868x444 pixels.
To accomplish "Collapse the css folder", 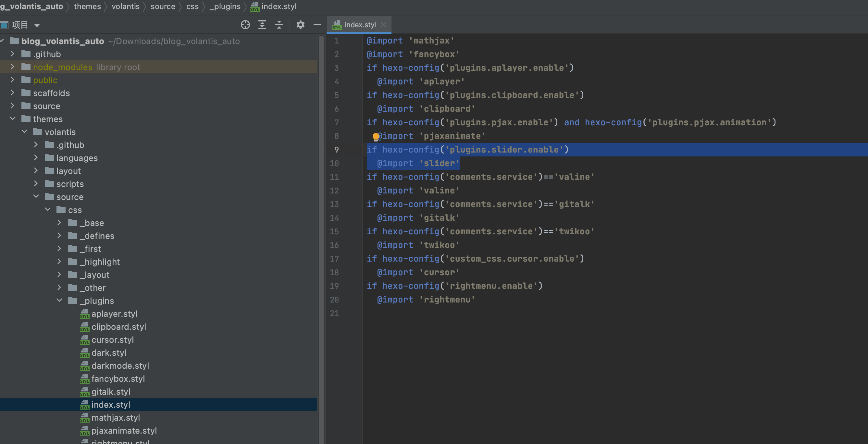I will (48, 210).
